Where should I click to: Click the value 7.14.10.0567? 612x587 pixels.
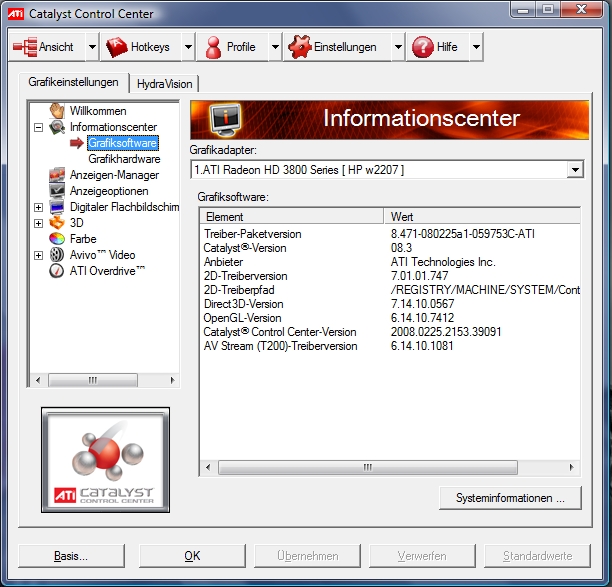[422, 304]
